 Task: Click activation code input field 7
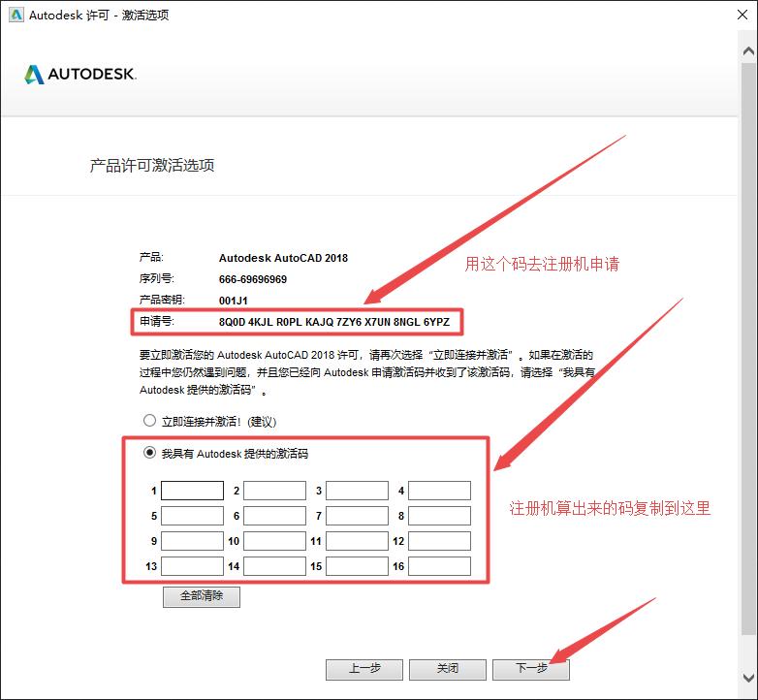coord(357,516)
